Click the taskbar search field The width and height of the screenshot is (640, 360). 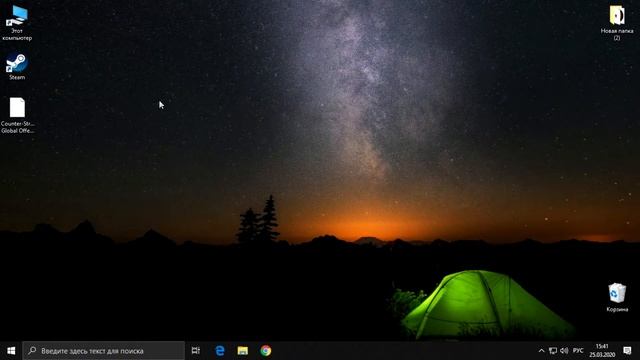coord(104,351)
